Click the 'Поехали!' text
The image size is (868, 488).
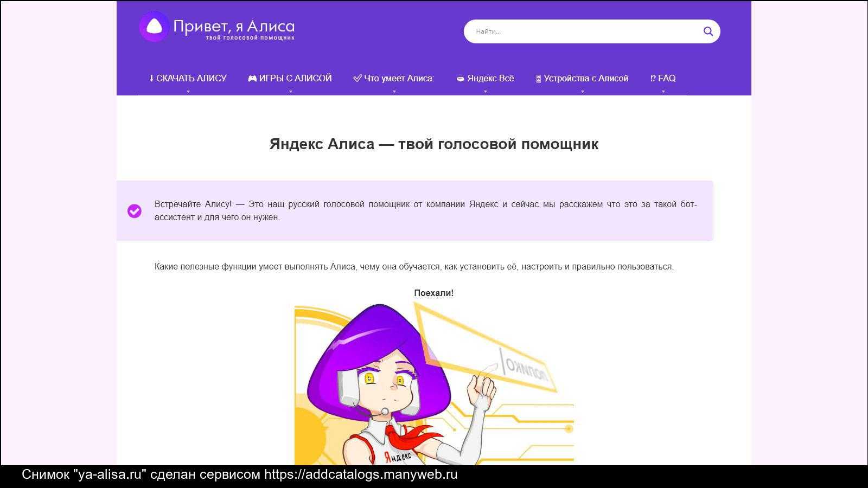434,293
